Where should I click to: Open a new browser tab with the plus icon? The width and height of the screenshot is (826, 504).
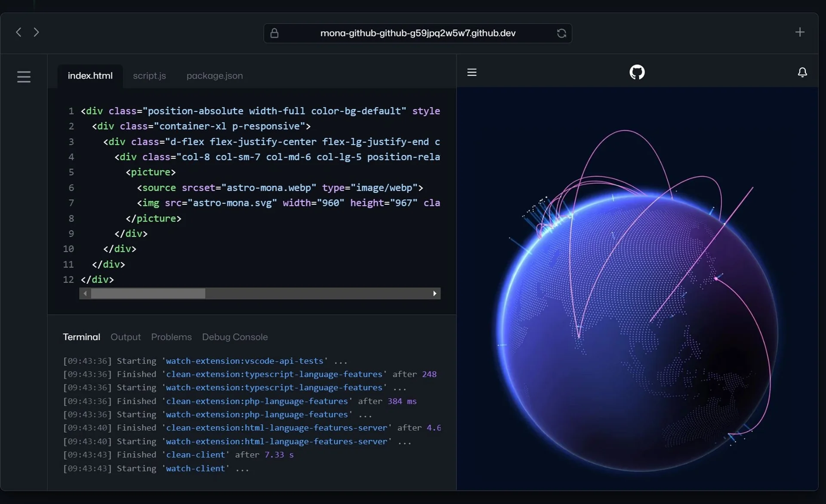click(800, 31)
